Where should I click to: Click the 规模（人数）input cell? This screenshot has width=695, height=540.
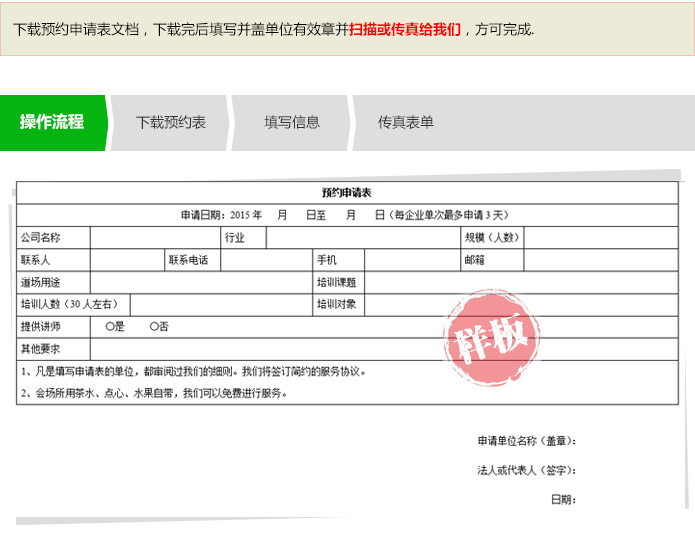coord(600,238)
